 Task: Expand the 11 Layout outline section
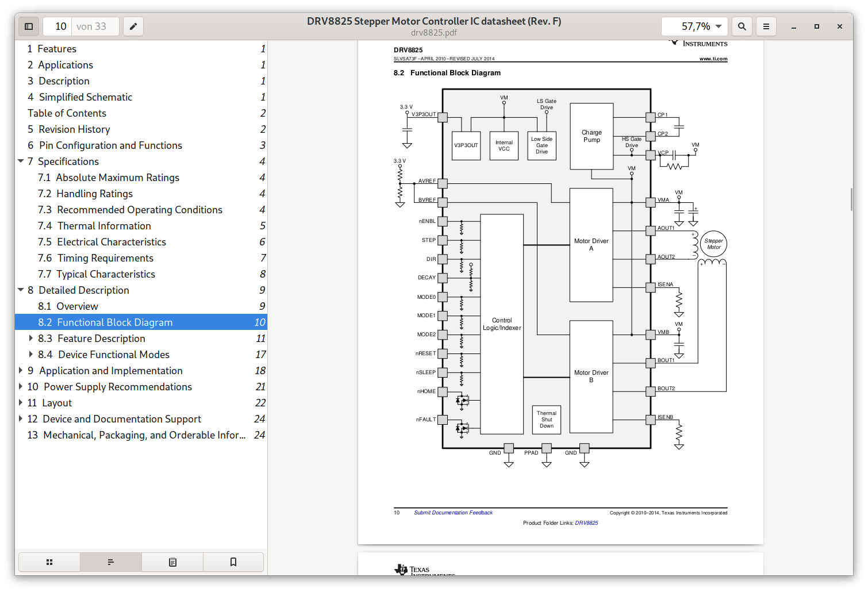(x=21, y=403)
